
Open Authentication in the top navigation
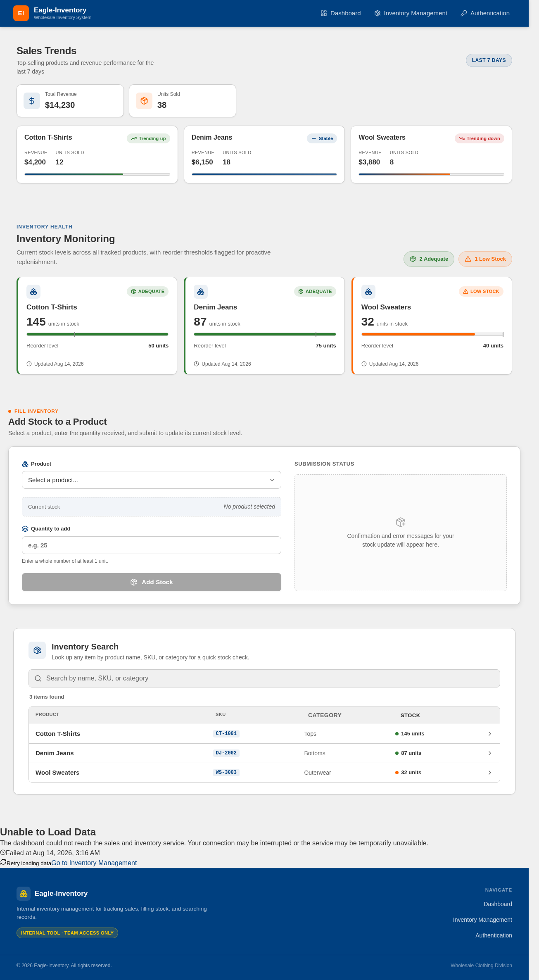(x=485, y=13)
